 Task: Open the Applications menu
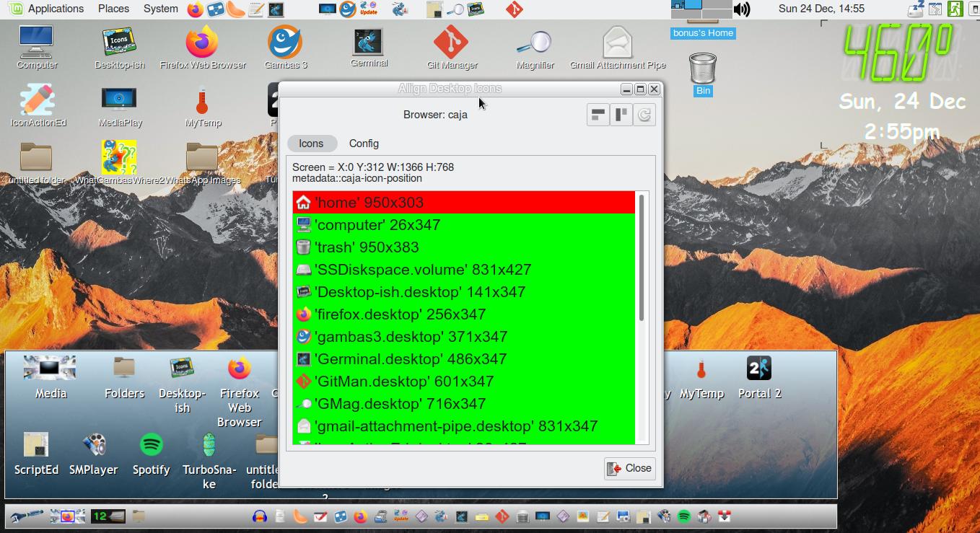pos(48,9)
